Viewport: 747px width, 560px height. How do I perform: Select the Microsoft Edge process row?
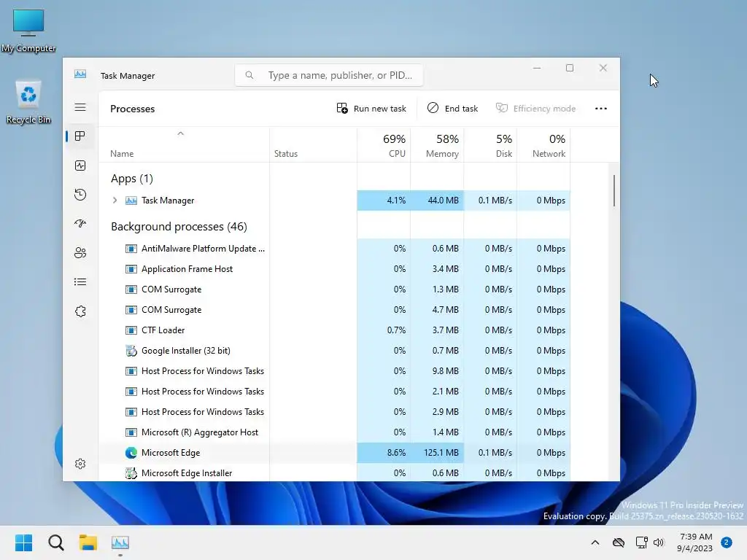[x=334, y=453]
